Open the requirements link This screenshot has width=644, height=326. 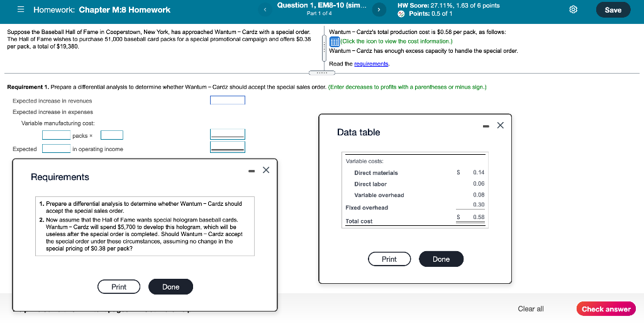tap(371, 64)
